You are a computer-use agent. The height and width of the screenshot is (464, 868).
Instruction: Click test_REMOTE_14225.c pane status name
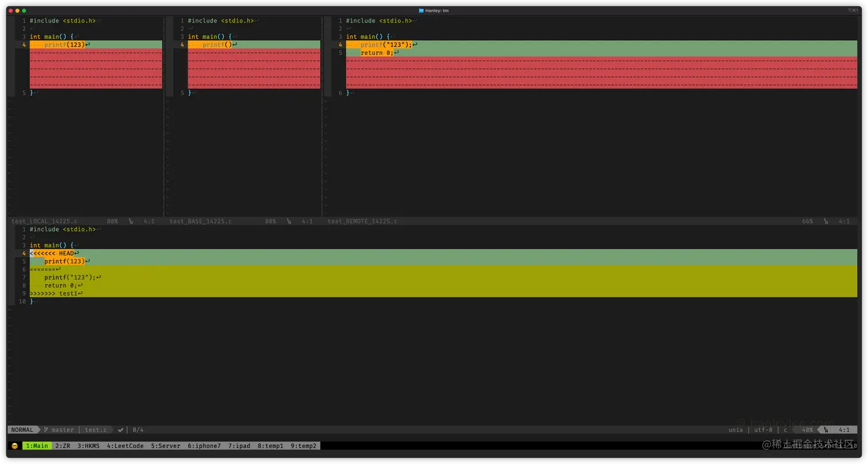click(362, 221)
